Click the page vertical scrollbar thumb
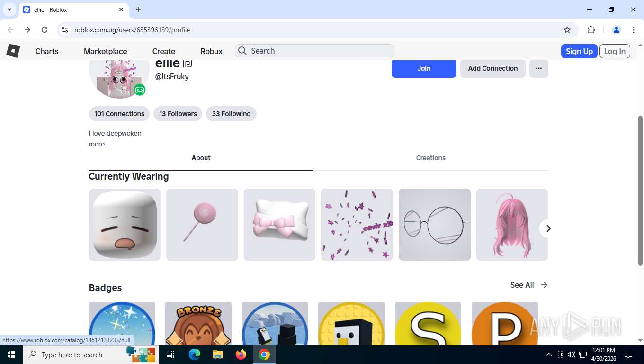The image size is (644, 364). coord(640,190)
